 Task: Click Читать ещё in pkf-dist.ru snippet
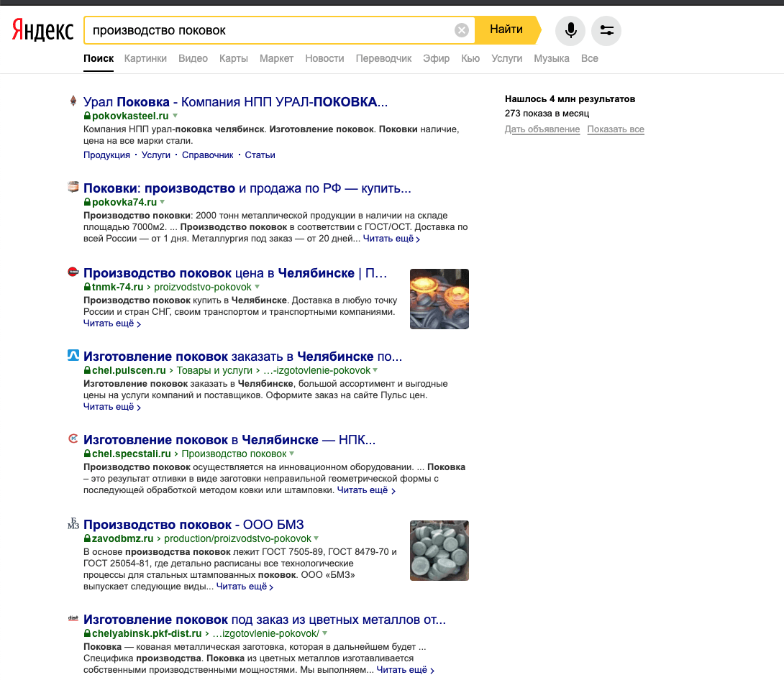click(x=405, y=670)
